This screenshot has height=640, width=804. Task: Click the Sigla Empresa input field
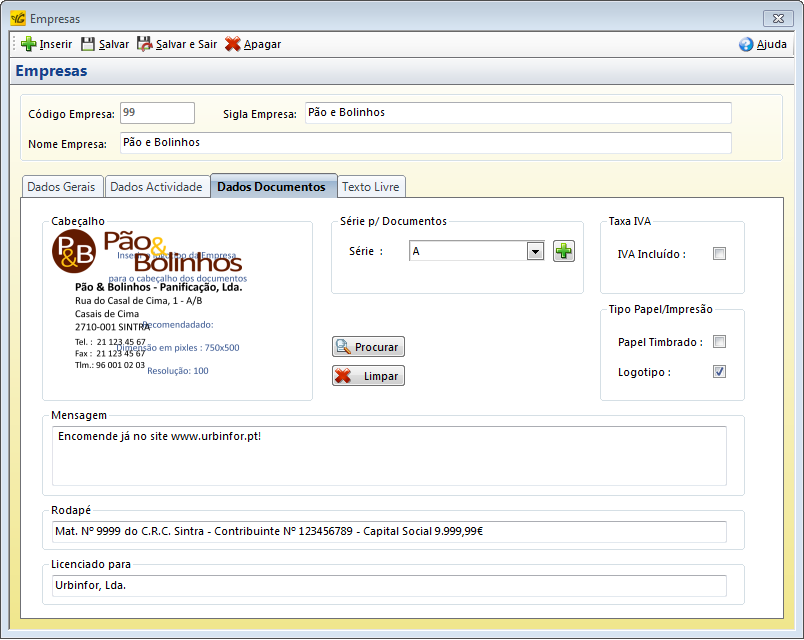(517, 113)
